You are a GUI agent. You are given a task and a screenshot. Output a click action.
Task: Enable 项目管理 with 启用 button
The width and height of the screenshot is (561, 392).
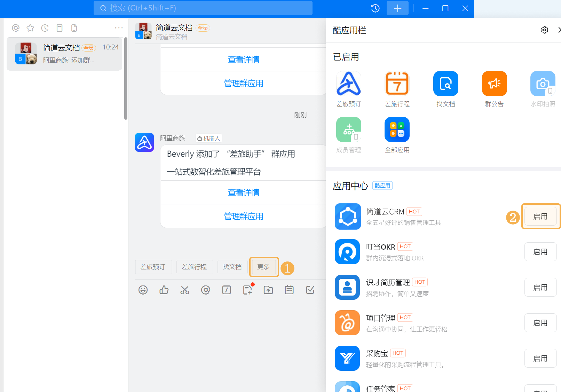[x=540, y=323]
